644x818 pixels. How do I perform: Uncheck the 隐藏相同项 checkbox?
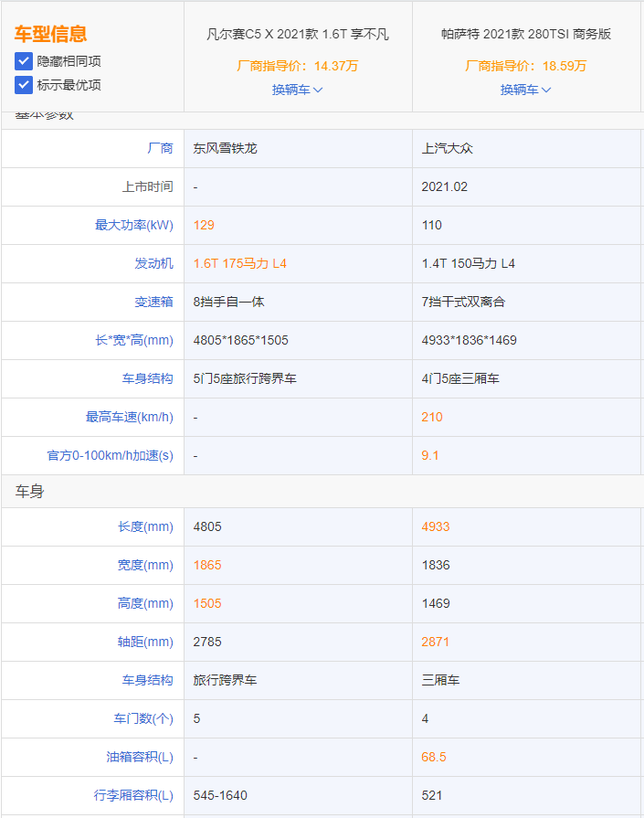click(24, 61)
